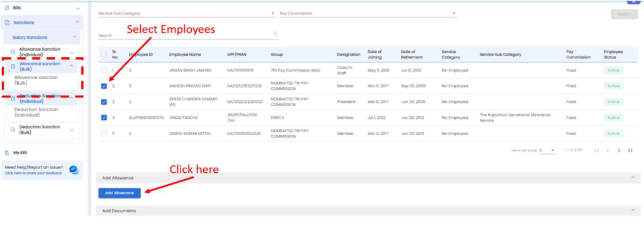Uncheck the box for MAHESH PRASAD DIXIT
The height and width of the screenshot is (230, 644).
pos(104,86)
